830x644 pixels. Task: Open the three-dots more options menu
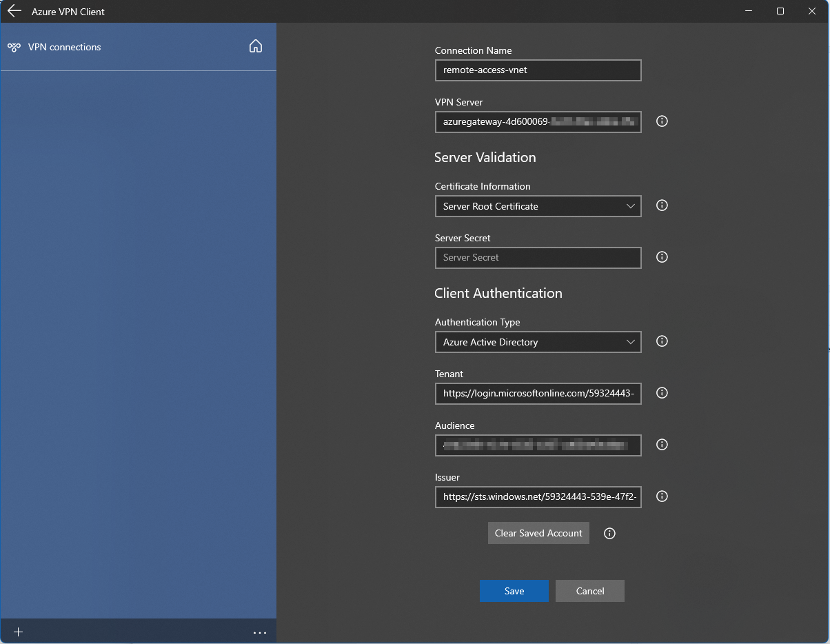(260, 632)
